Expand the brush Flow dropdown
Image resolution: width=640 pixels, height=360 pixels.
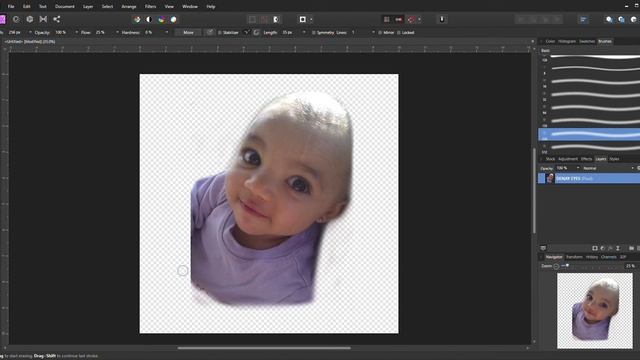tap(117, 32)
